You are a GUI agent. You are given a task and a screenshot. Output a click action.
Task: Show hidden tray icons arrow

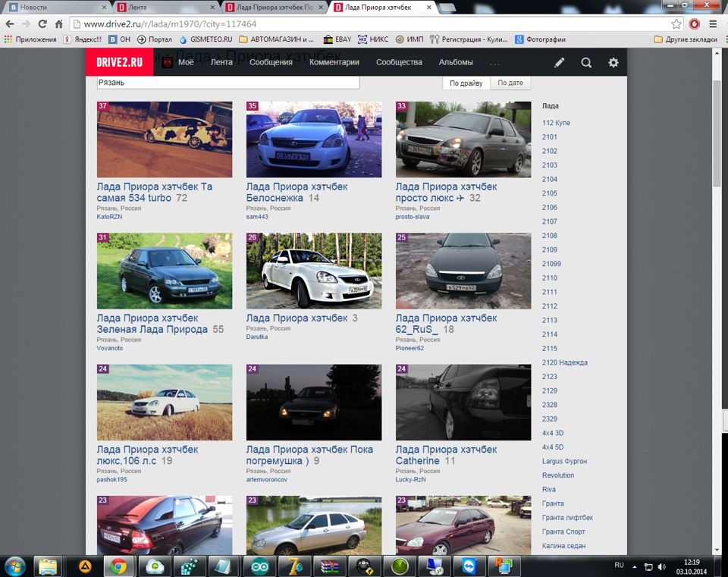pyautogui.click(x=634, y=567)
